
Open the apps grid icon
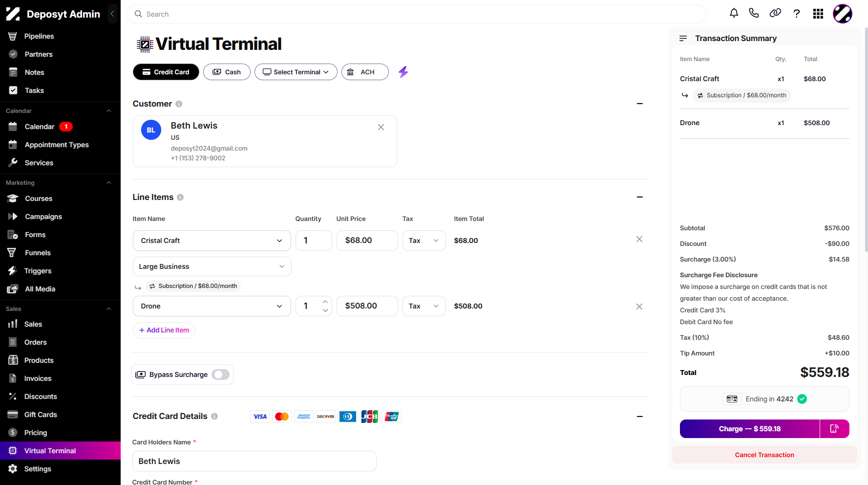[x=818, y=14]
